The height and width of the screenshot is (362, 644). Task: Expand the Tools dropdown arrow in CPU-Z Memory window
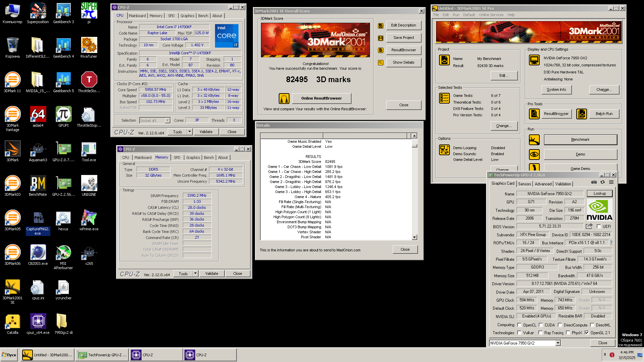[x=195, y=274]
